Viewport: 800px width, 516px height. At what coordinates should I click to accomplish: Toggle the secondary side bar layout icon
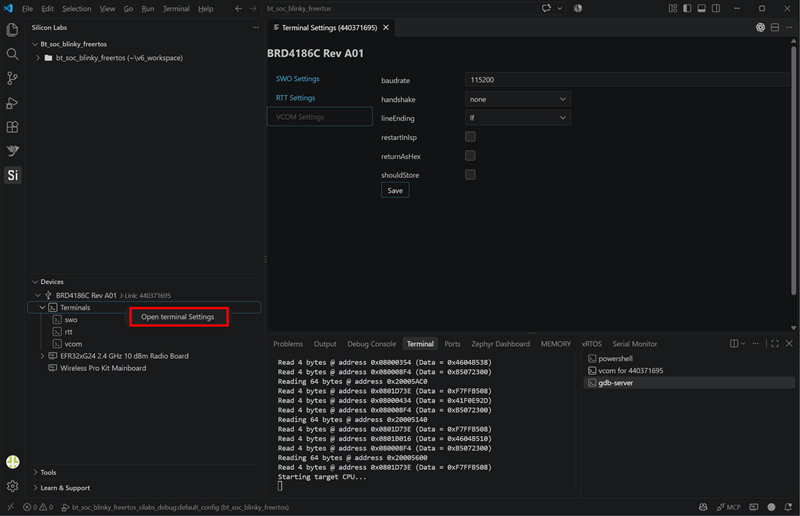[x=716, y=8]
